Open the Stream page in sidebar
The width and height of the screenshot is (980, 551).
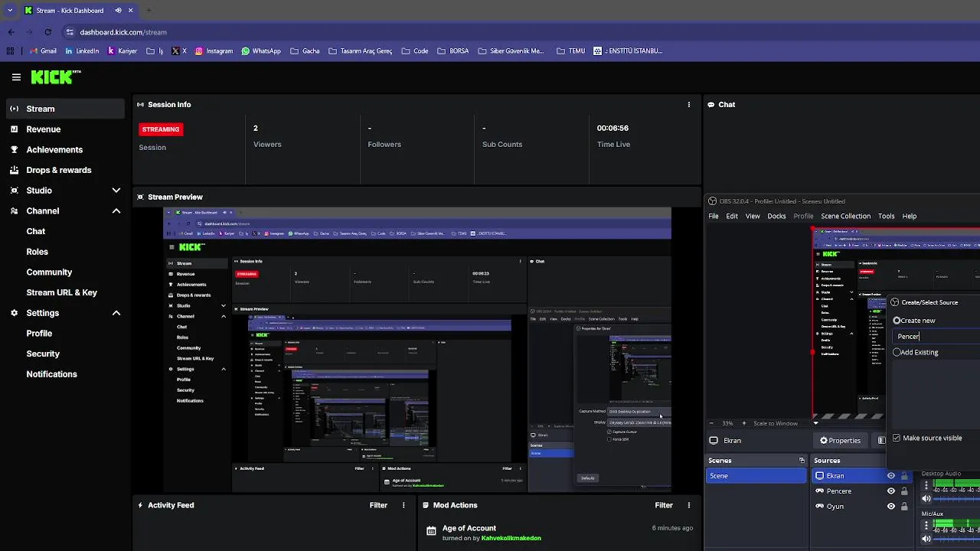pyautogui.click(x=65, y=109)
